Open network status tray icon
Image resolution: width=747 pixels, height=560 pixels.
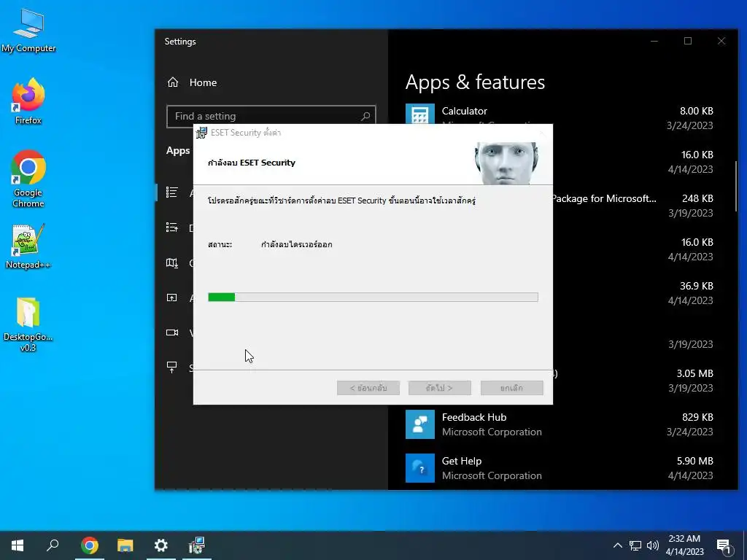click(x=635, y=545)
